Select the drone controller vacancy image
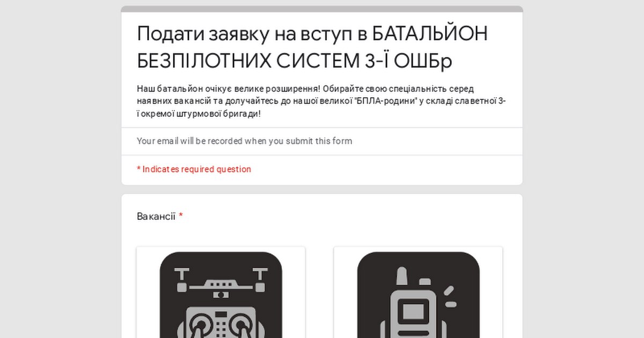The height and width of the screenshot is (338, 644). click(221, 295)
